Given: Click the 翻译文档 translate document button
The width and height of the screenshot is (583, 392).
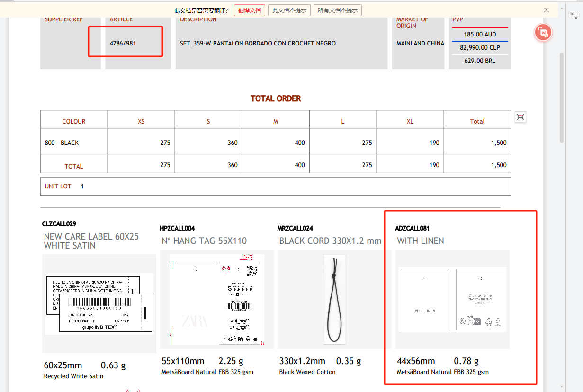Looking at the screenshot, I should [x=249, y=10].
